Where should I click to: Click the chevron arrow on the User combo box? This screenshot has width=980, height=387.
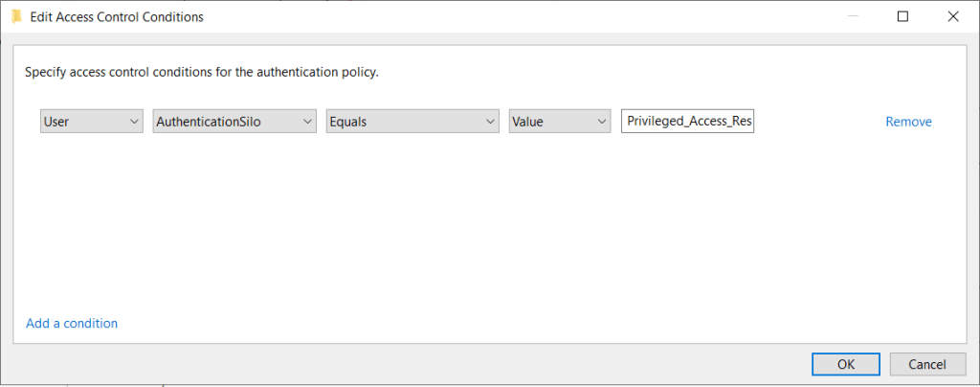point(132,122)
